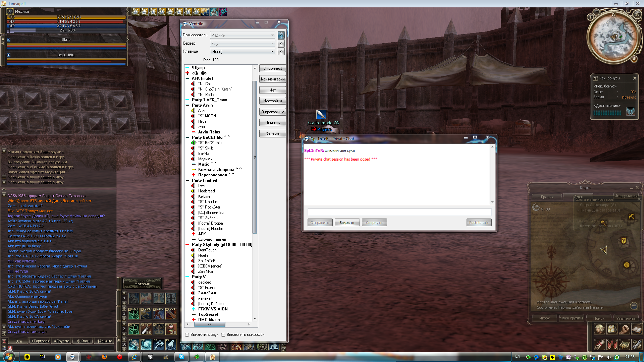Click the Ventrilo horizontal scrollbar thumb

209,324
